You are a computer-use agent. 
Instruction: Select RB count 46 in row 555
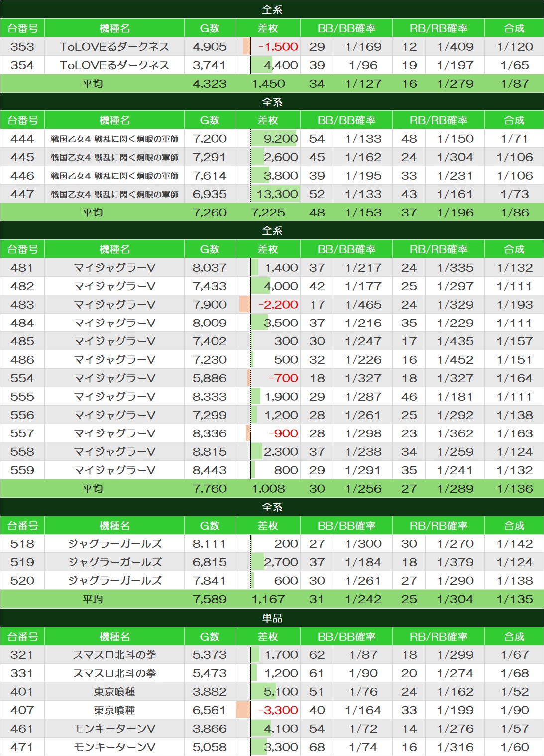(409, 397)
